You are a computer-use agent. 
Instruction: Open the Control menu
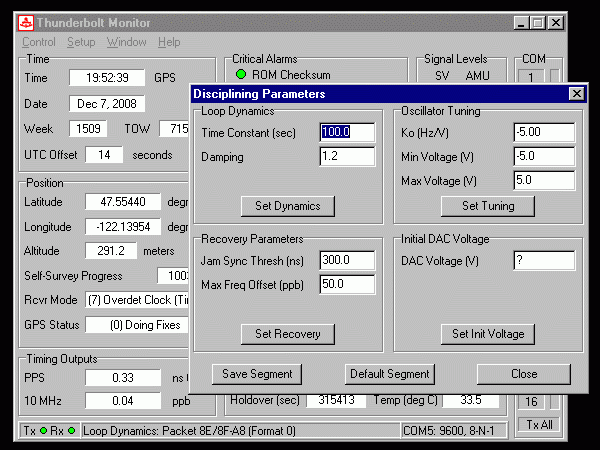click(39, 42)
